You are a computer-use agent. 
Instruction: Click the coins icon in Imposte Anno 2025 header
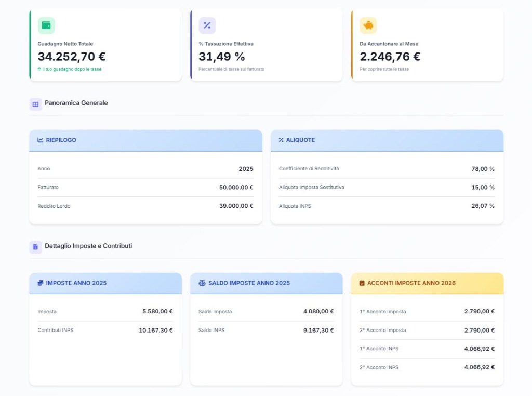point(41,283)
